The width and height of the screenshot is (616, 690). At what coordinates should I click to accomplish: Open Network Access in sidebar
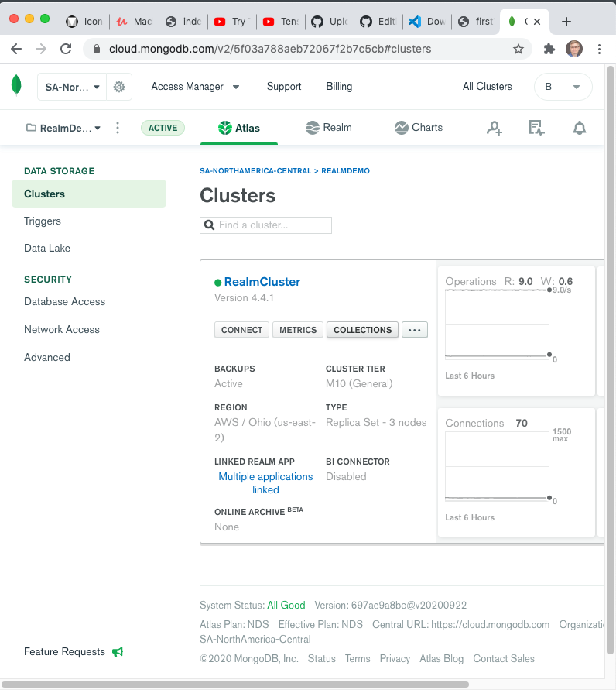point(62,330)
